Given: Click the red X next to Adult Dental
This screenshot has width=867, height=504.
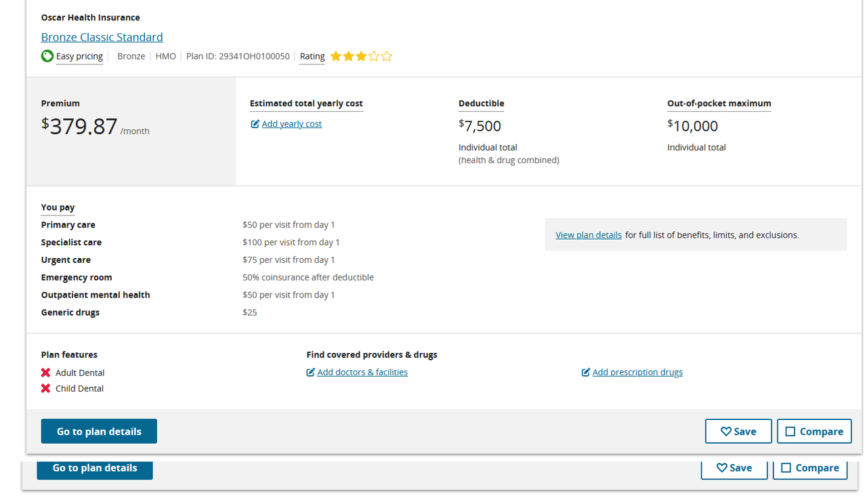Looking at the screenshot, I should [x=45, y=373].
